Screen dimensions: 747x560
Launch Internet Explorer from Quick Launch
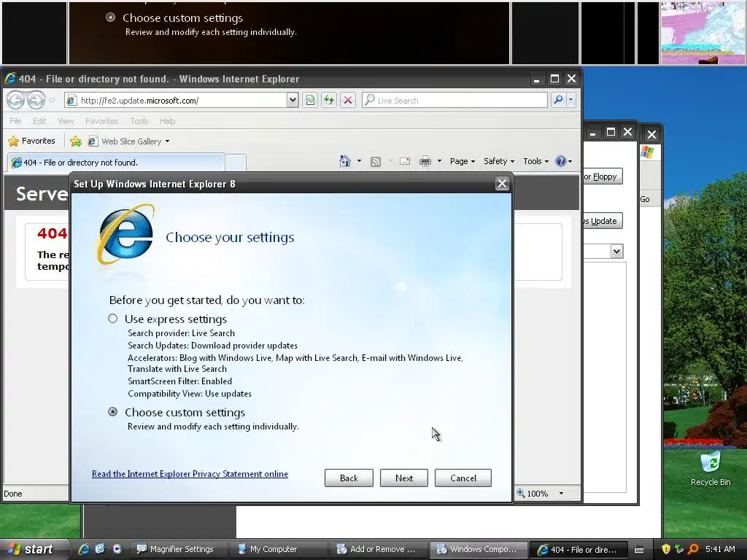(x=85, y=549)
